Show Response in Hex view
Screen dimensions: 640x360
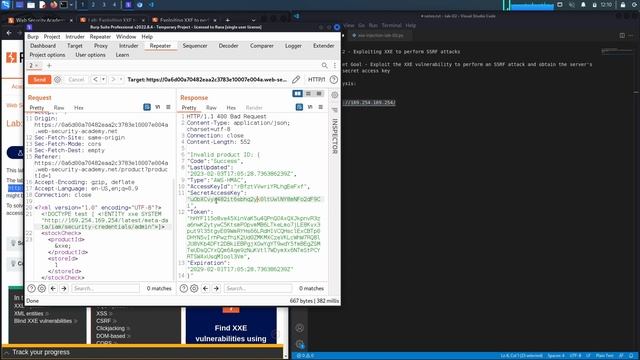tap(231, 108)
